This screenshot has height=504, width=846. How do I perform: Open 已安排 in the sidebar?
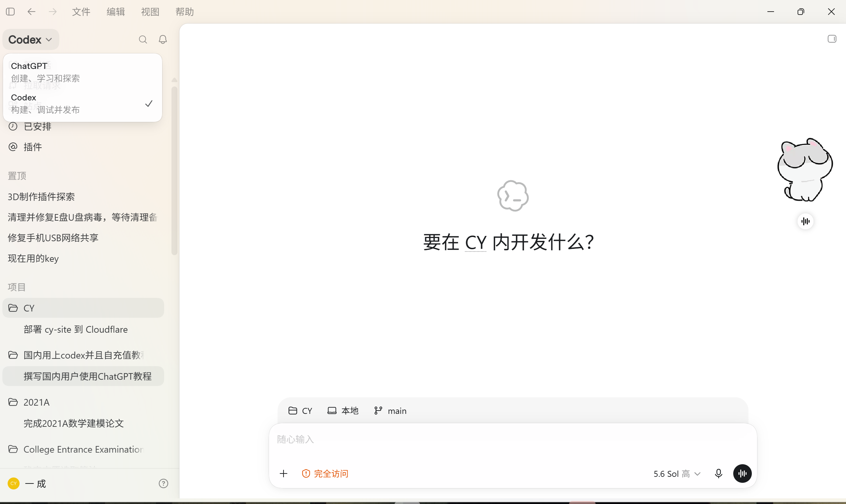click(x=83, y=127)
